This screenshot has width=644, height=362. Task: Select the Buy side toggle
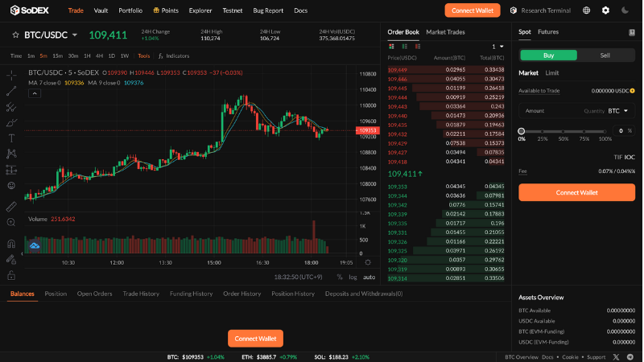point(548,55)
